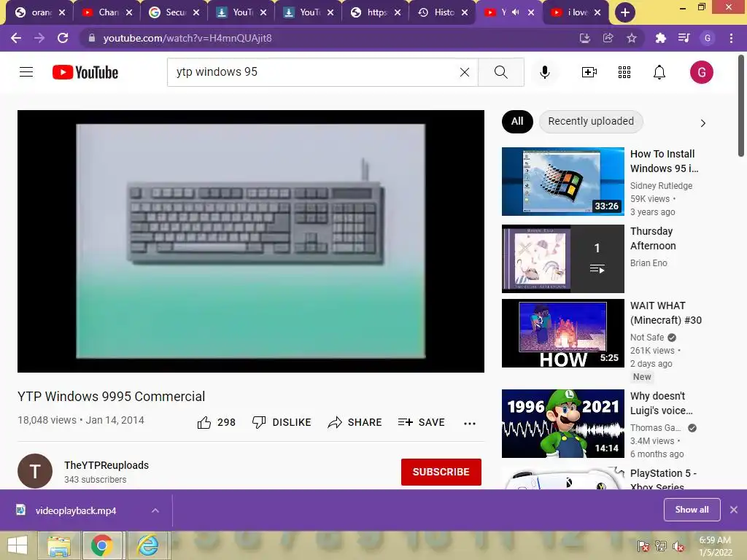Open a new browser tab
747x560 pixels.
625,13
